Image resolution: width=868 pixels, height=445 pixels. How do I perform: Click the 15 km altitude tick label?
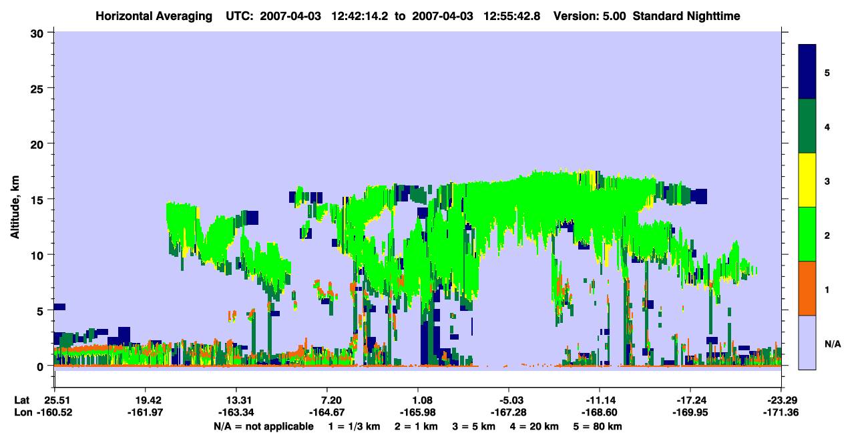point(39,199)
